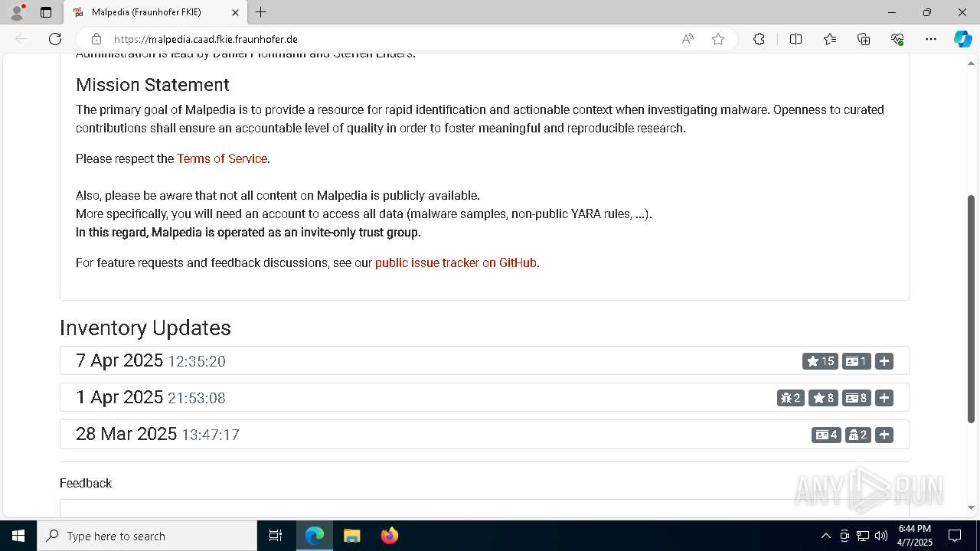Open the tab actions menu icon
980x551 pixels.
46,12
